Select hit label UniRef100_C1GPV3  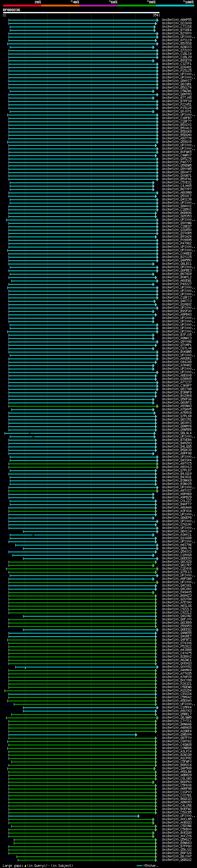point(177,792)
